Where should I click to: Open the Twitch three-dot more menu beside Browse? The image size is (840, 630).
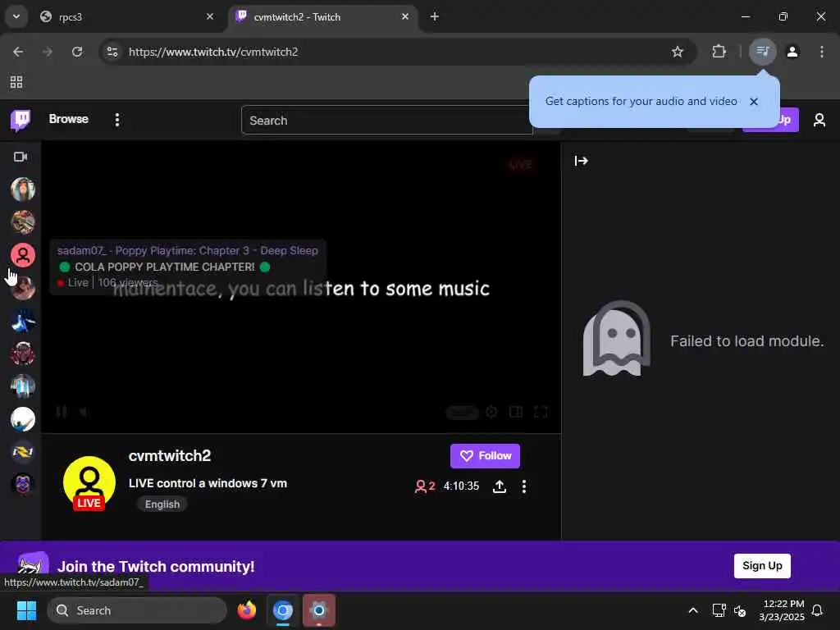[117, 120]
